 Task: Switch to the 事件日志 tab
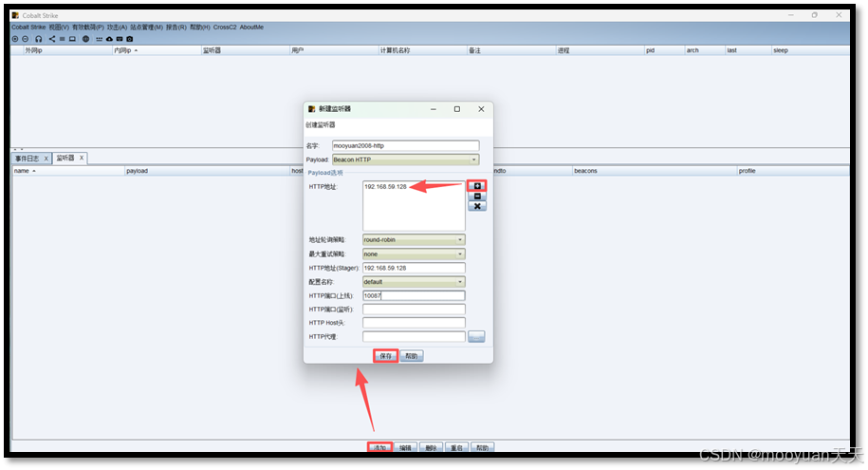(x=28, y=159)
